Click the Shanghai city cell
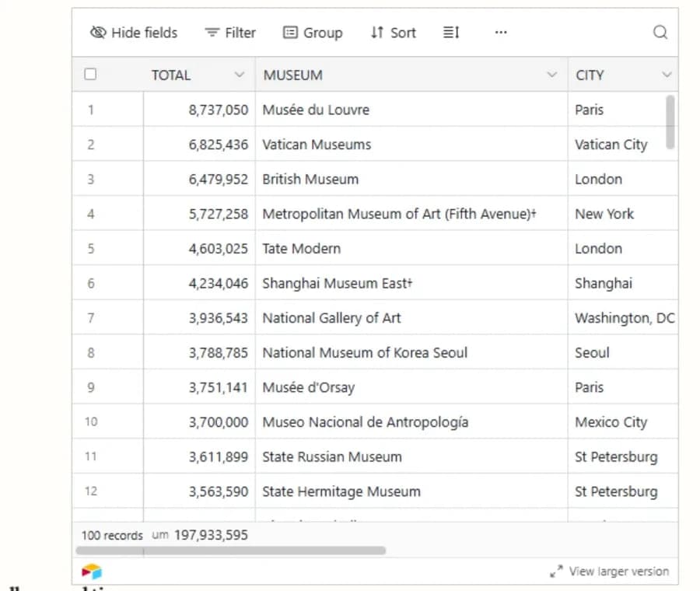The image size is (700, 591). 623,283
